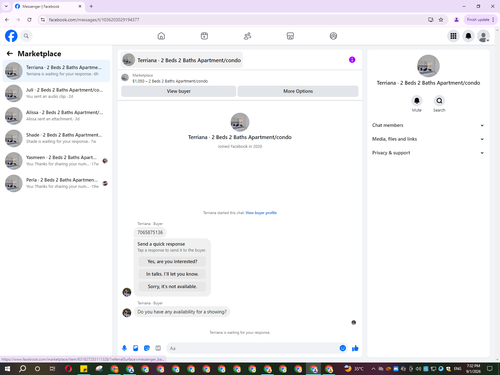Record a voice clip with microphone icon

pos(124,348)
